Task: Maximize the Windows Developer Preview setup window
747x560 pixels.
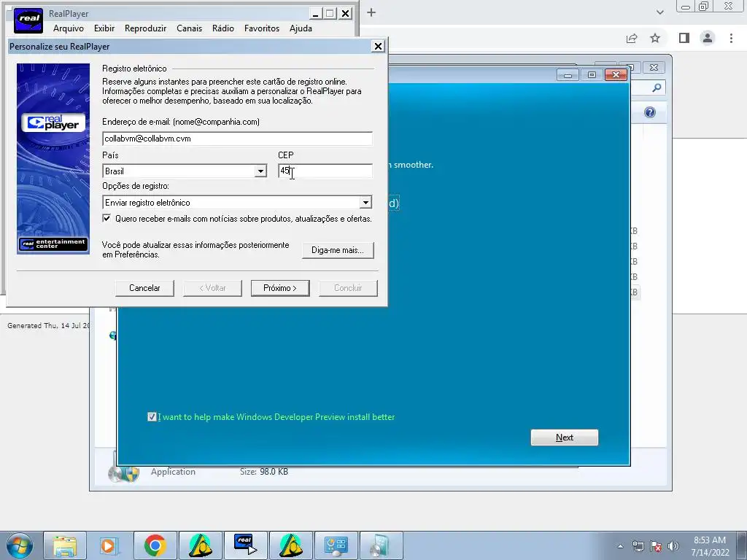Action: point(592,75)
